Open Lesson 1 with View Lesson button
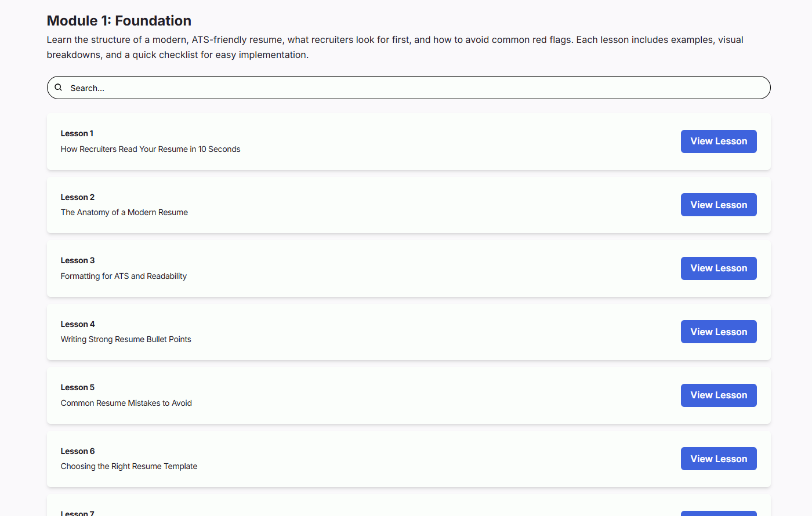 719,141
